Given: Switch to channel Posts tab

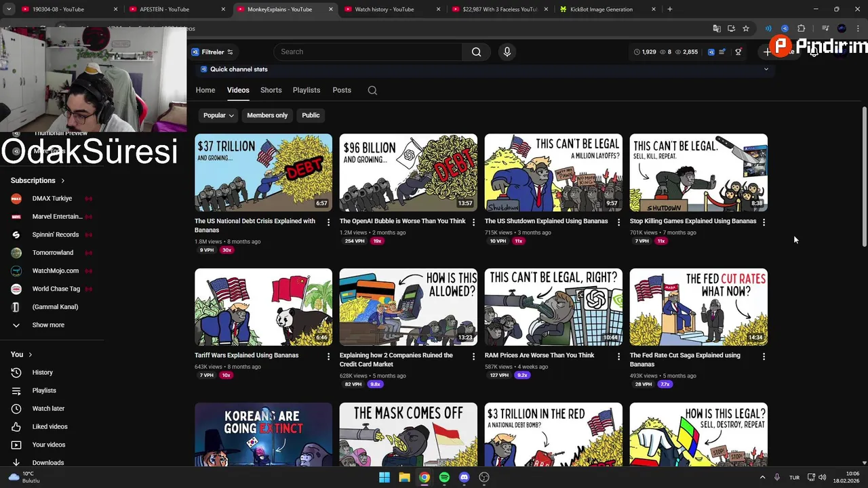Looking at the screenshot, I should pyautogui.click(x=342, y=90).
